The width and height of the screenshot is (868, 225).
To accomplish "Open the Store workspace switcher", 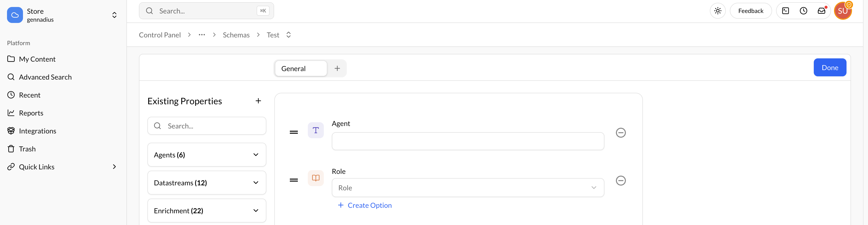I will click(62, 15).
